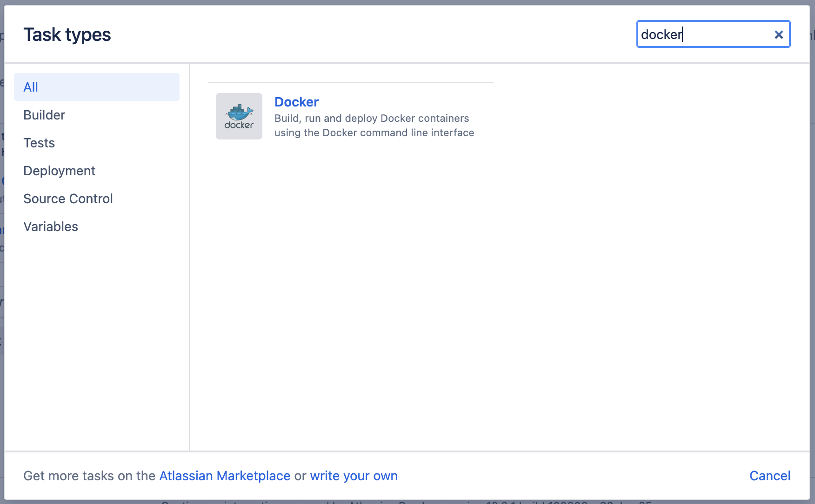Open the Atlassian Marketplace link
The image size is (815, 504).
coord(225,476)
